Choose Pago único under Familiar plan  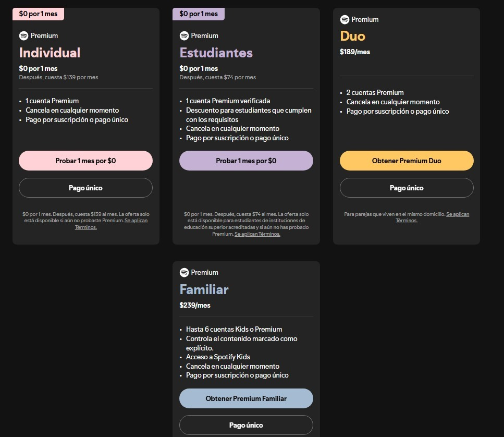coord(246,425)
